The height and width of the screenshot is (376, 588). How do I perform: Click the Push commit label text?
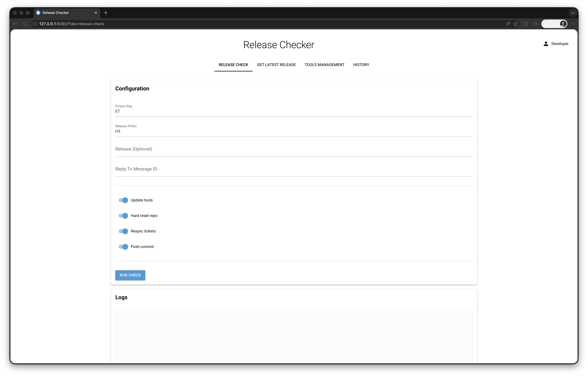tap(142, 247)
